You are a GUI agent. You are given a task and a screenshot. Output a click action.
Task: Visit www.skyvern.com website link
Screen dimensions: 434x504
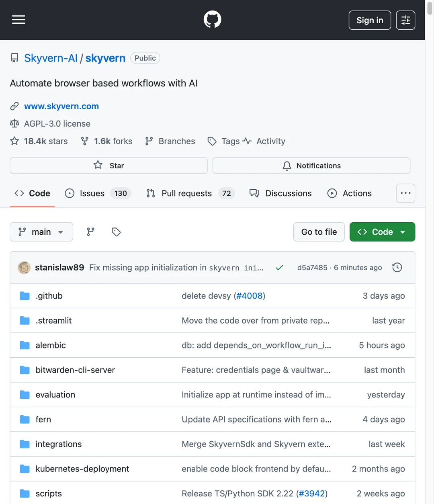coord(61,106)
